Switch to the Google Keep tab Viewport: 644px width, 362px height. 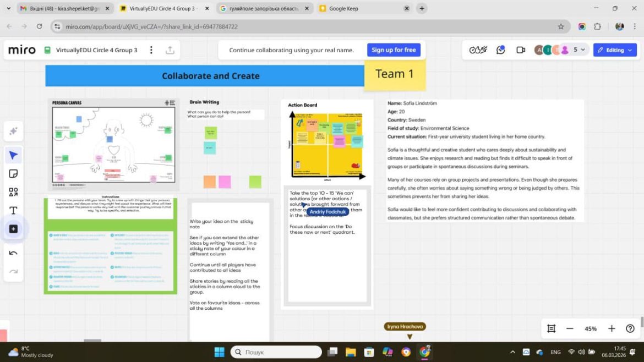tap(363, 9)
